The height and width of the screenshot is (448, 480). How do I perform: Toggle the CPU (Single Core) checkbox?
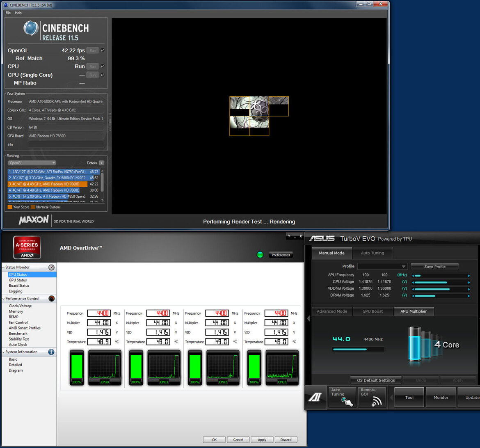coord(103,75)
